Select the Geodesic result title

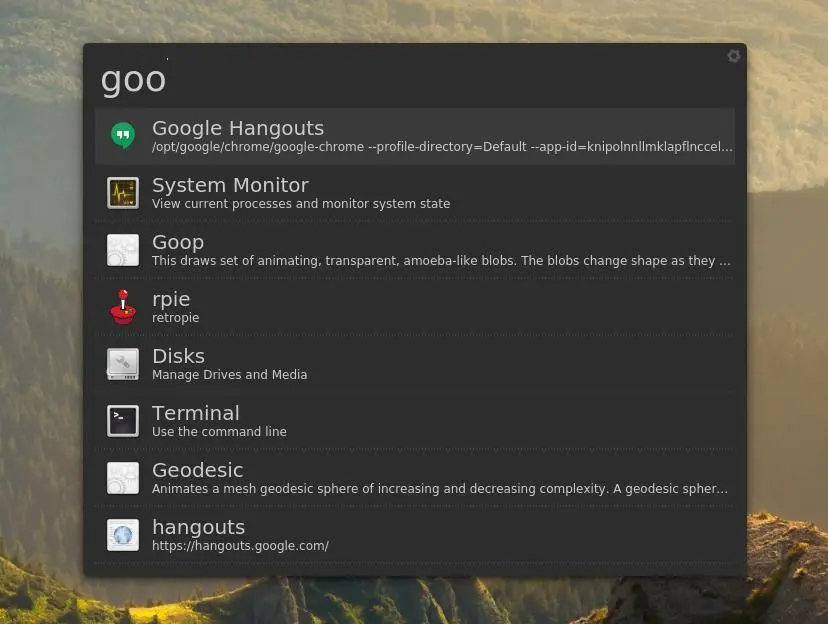coord(197,470)
